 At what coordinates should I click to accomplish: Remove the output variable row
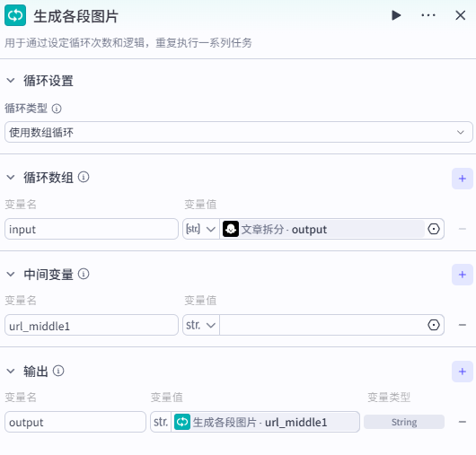click(x=463, y=422)
